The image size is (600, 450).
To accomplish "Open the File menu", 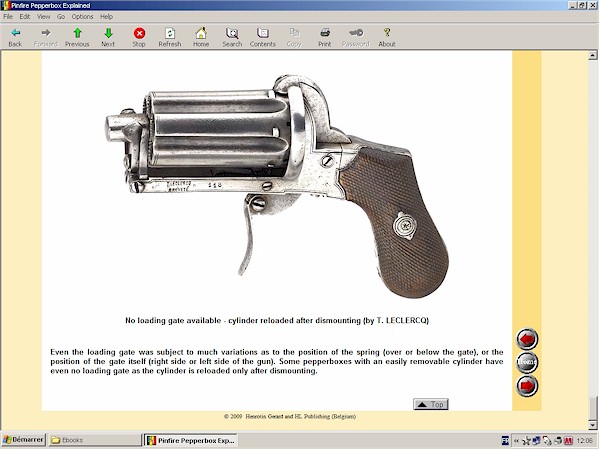I will click(8, 16).
